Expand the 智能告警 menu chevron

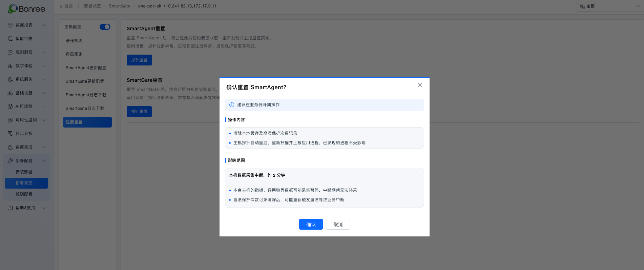click(44, 39)
